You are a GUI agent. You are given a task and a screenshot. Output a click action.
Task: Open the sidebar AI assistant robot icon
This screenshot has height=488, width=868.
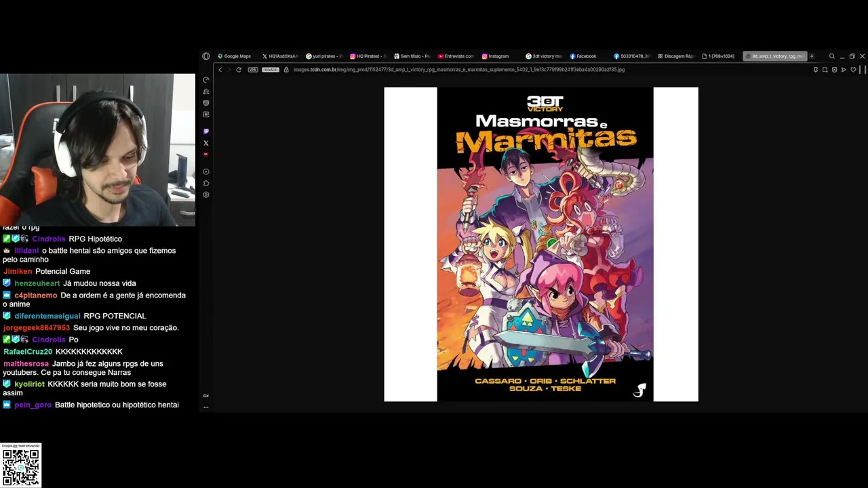click(x=206, y=91)
